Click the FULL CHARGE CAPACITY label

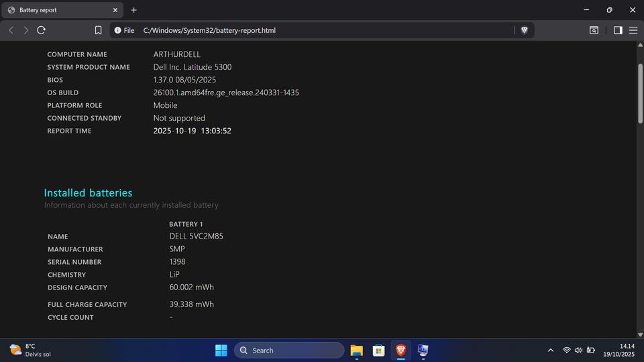pos(87,304)
